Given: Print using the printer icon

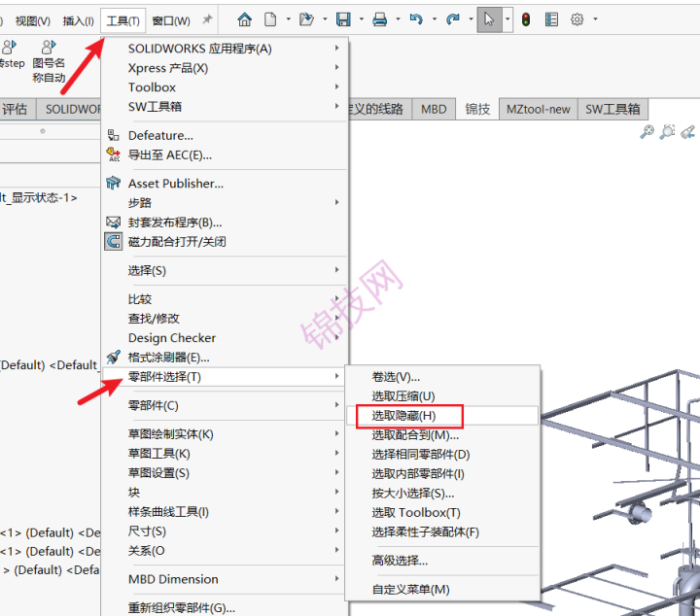Looking at the screenshot, I should click(x=380, y=19).
